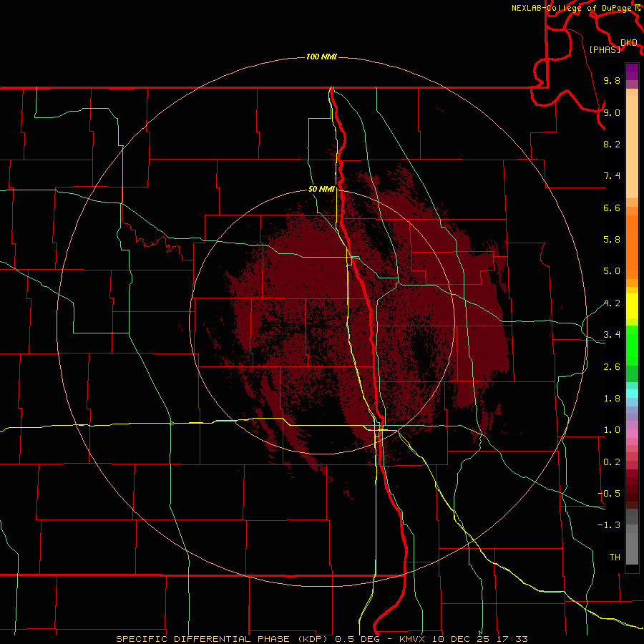
Task: Click the '6.6' legend value
Action: pyautogui.click(x=612, y=208)
